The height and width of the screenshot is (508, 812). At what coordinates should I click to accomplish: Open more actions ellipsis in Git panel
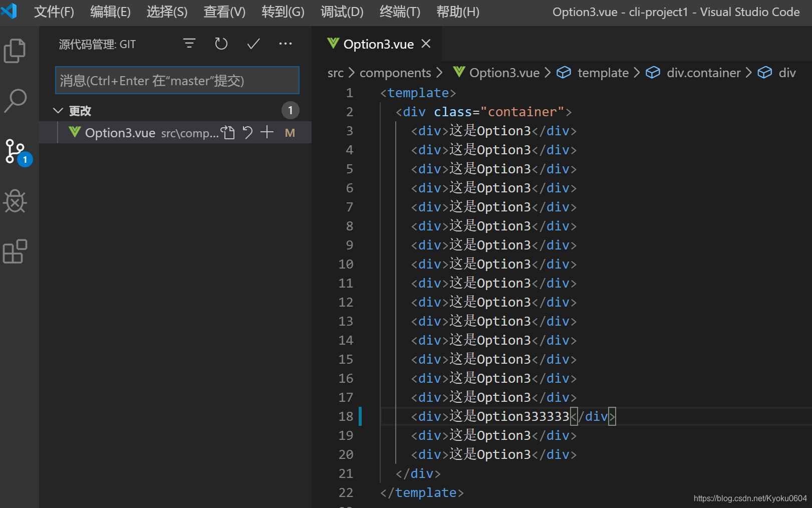[286, 44]
